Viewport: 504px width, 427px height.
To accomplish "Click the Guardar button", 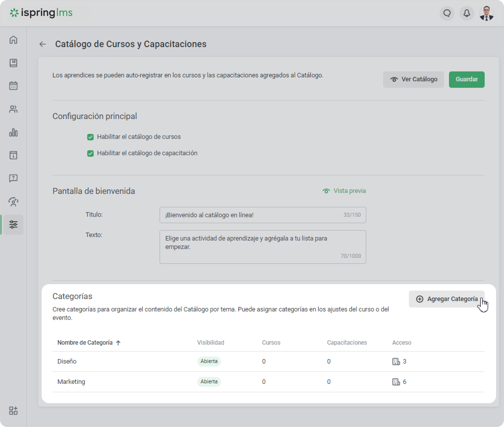I will click(467, 79).
